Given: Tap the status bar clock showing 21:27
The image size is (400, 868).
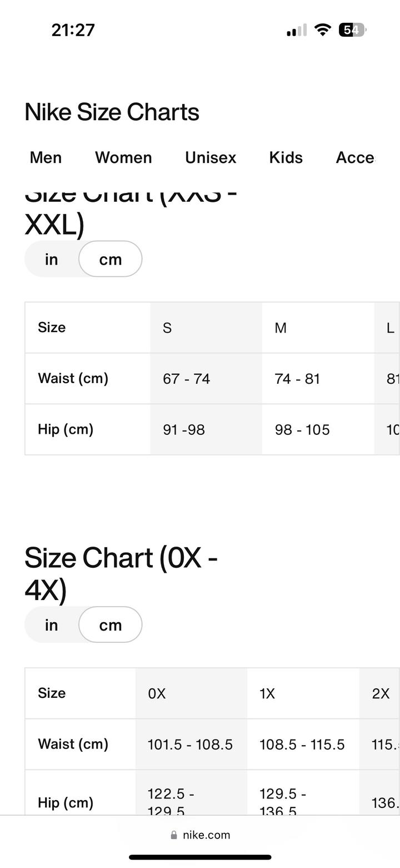Looking at the screenshot, I should 73,30.
